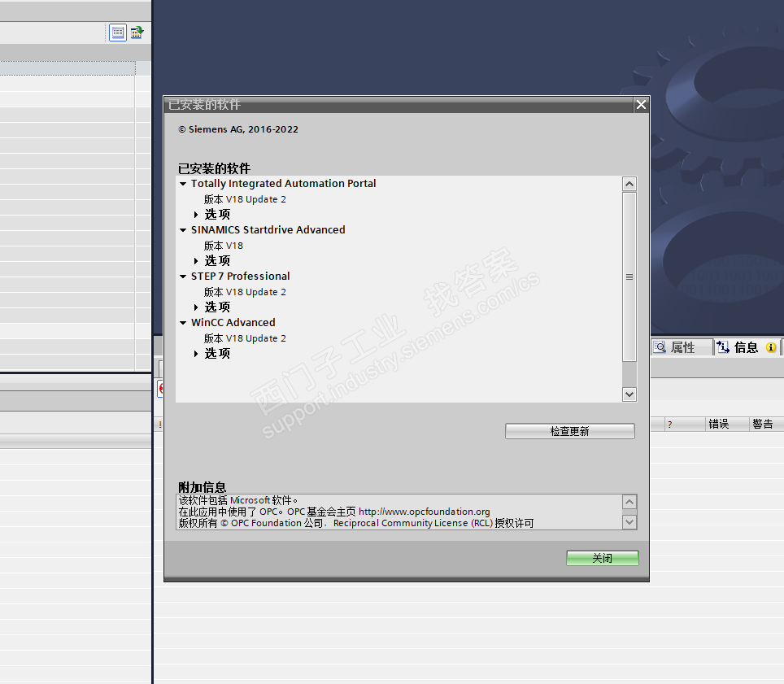Viewport: 784px width, 684px height.
Task: Open the 信息 tab
Action: pos(747,347)
